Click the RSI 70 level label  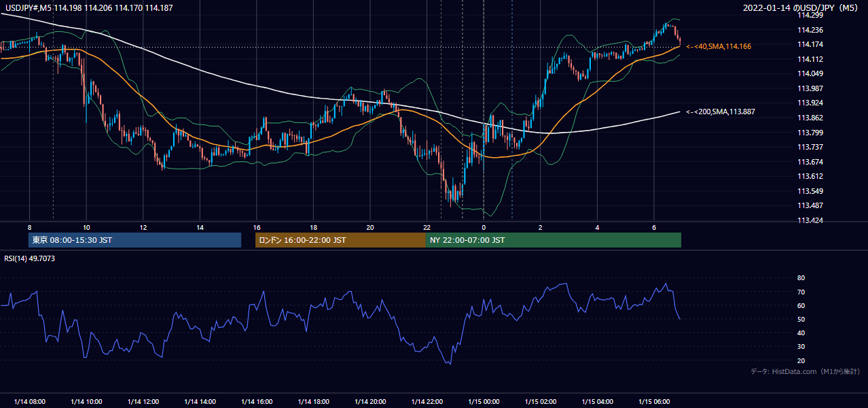pos(801,292)
